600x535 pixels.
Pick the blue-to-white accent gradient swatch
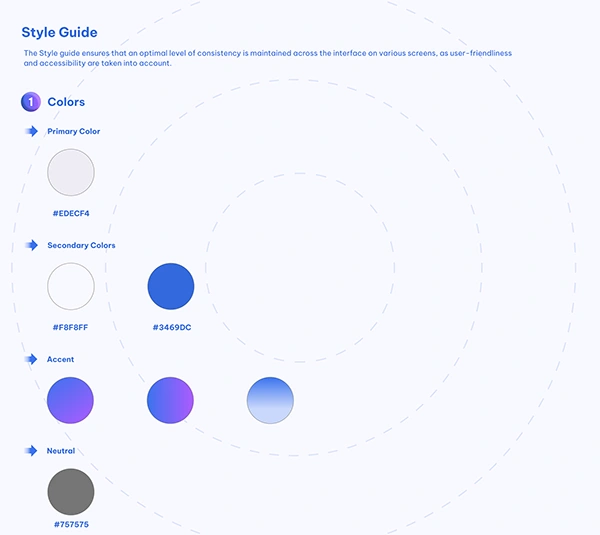pos(270,400)
